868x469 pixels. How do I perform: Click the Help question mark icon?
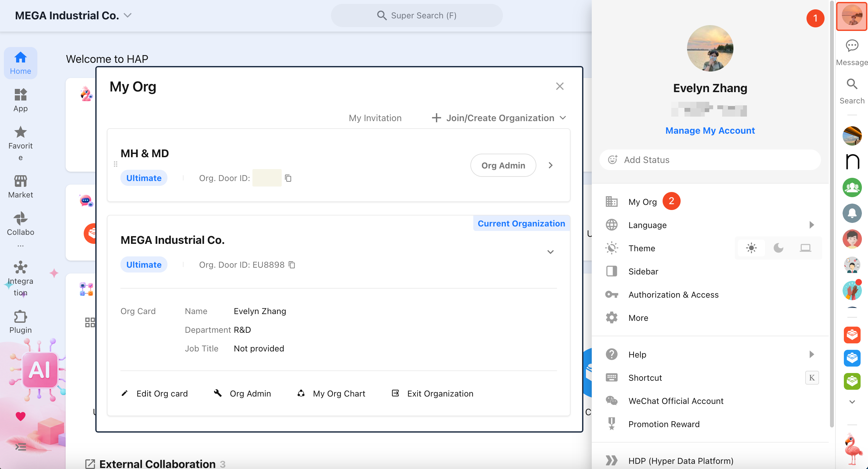[x=611, y=354]
